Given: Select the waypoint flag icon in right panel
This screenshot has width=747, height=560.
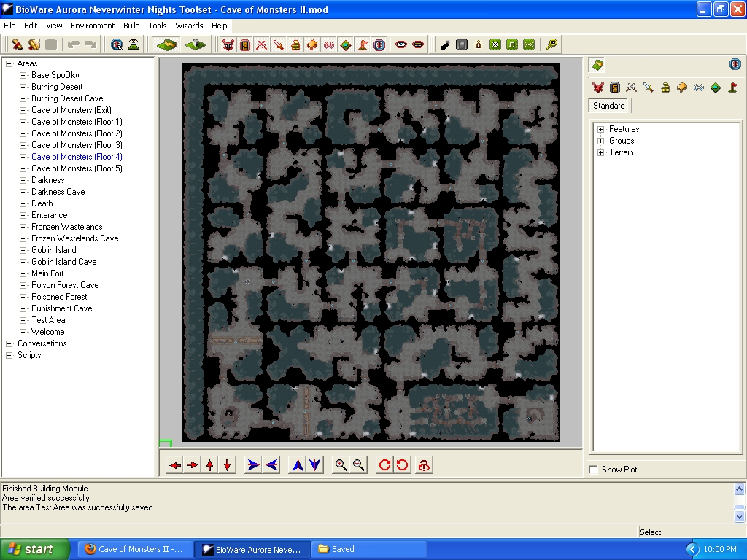Looking at the screenshot, I should (732, 87).
